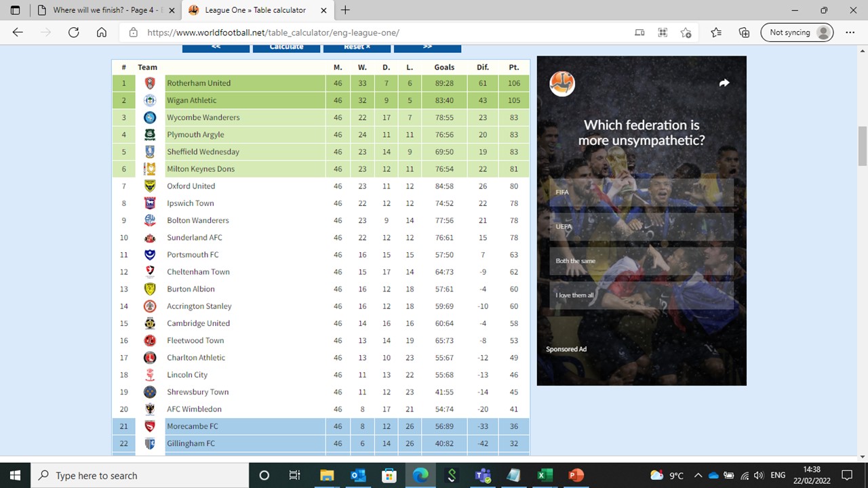Viewport: 868px width, 488px height.
Task: Open Microsoft Teams from the taskbar
Action: 482,475
